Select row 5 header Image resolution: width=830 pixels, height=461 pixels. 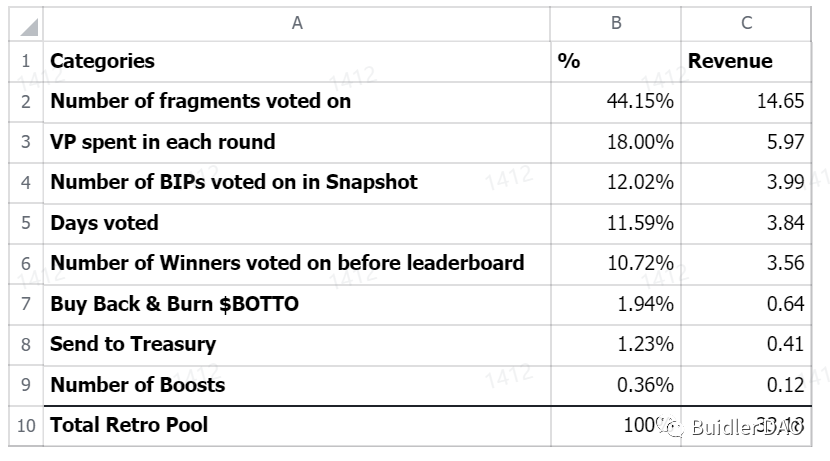[x=26, y=223]
